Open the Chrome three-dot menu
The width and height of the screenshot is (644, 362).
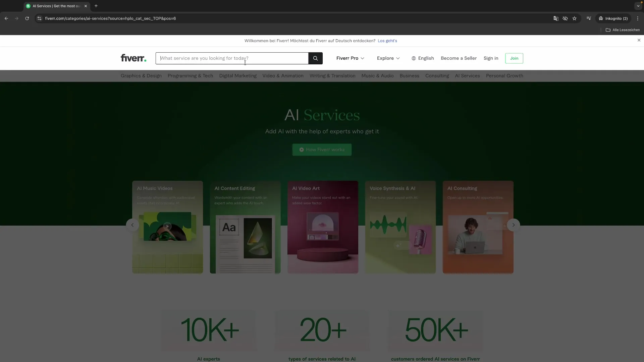(x=638, y=18)
